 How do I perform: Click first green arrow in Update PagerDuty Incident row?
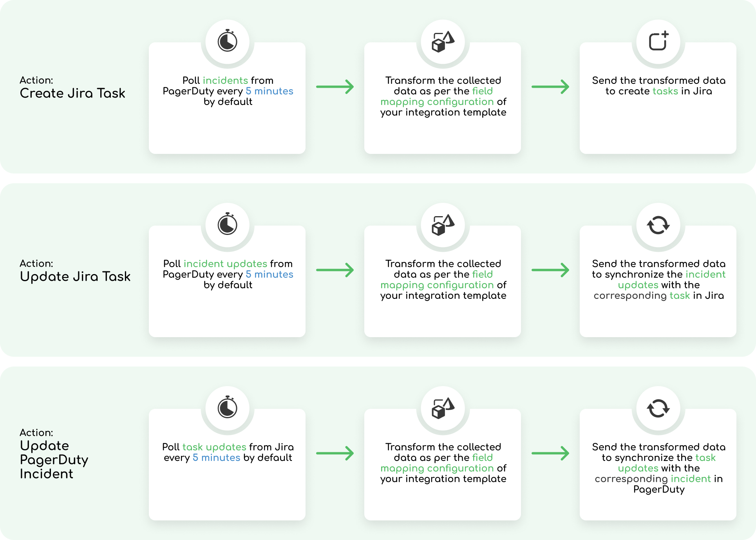click(x=335, y=453)
